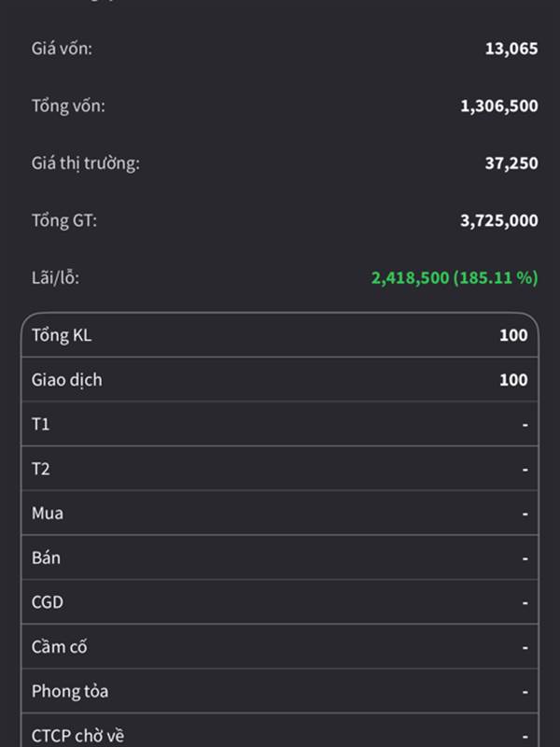Tap the Tổng vốn label
This screenshot has height=747, width=560.
68,106
